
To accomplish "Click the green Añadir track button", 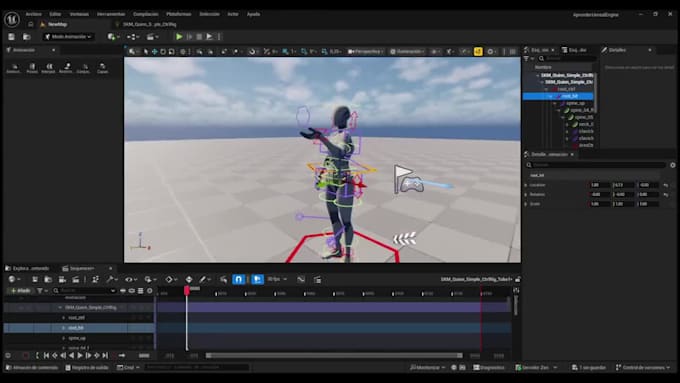I will pos(20,291).
